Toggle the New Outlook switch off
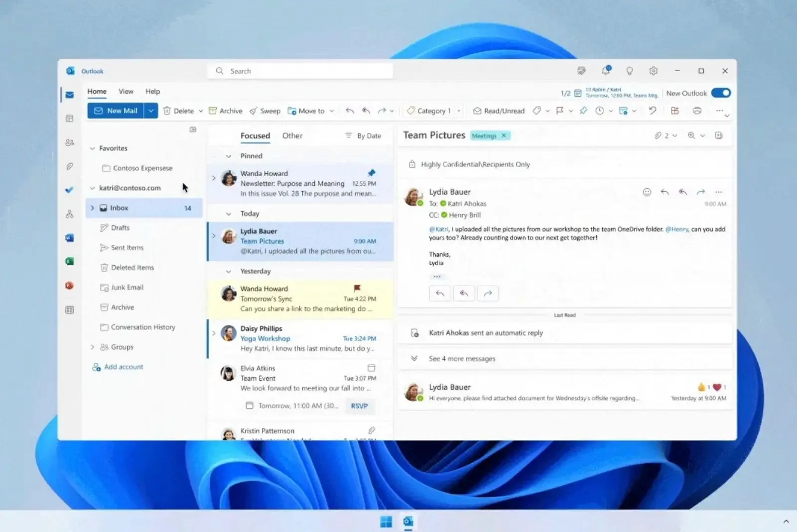Image resolution: width=797 pixels, height=532 pixels. pos(720,93)
